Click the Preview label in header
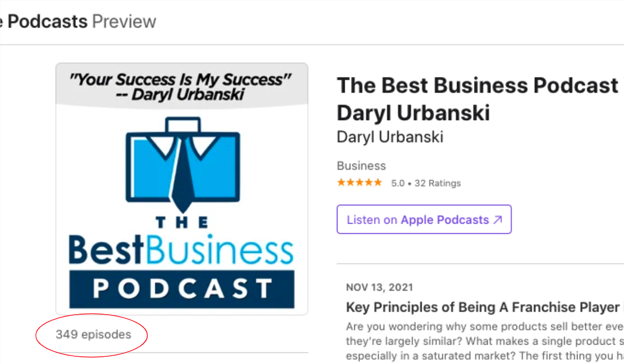 coord(124,21)
